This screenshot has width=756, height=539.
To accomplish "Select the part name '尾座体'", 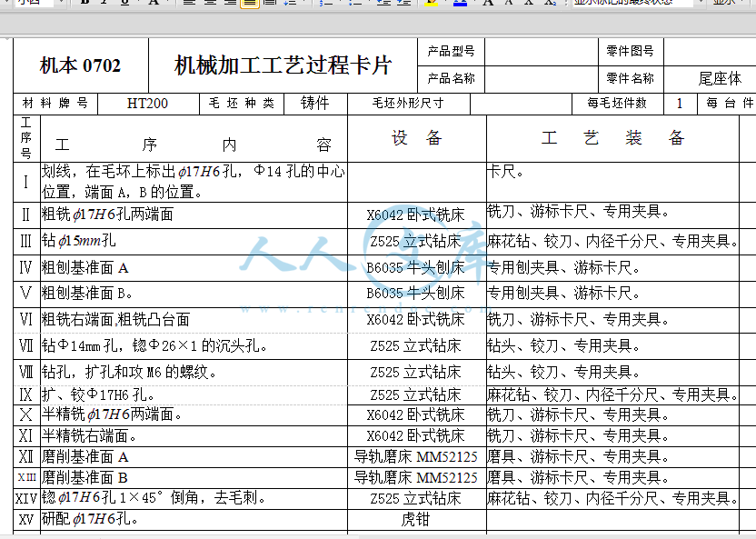I will (x=720, y=78).
